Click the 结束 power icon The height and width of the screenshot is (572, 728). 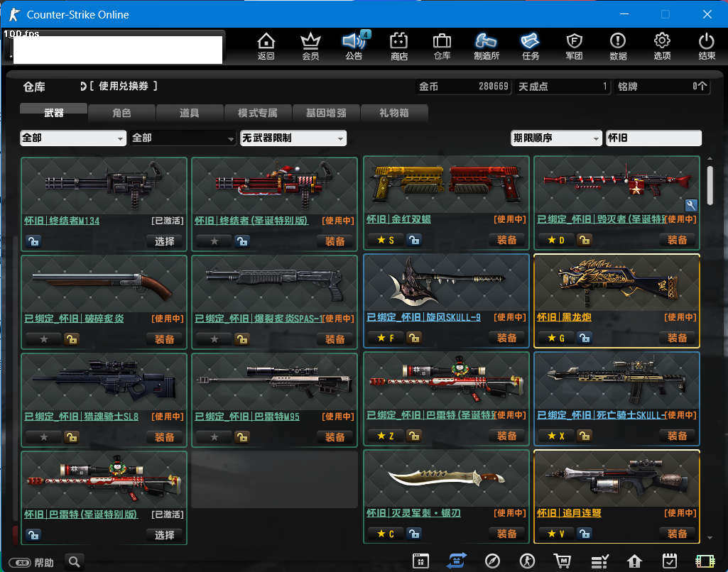(x=707, y=46)
